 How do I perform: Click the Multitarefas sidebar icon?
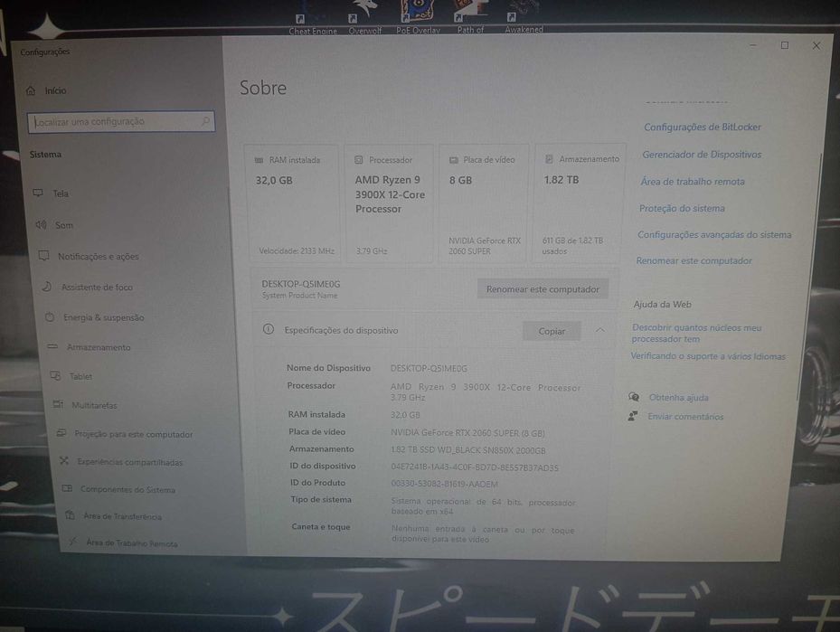pos(59,404)
